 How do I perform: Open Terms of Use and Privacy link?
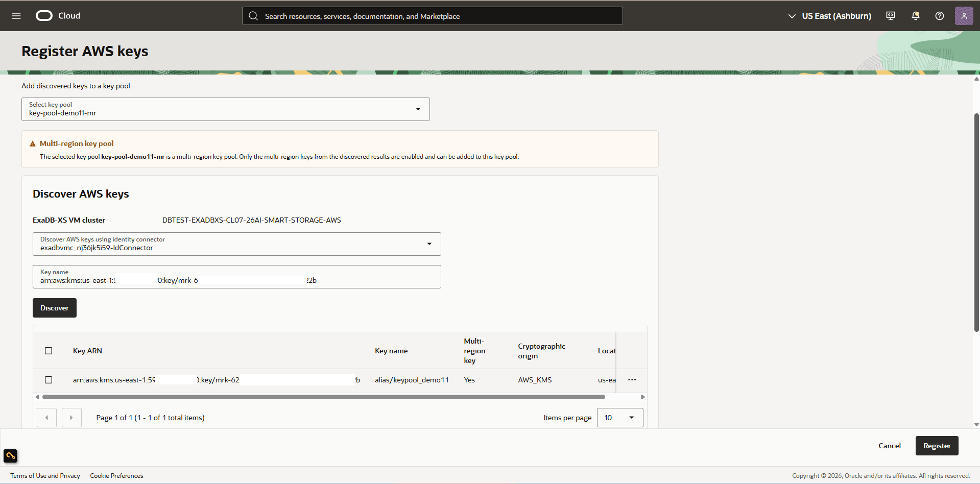[45, 476]
